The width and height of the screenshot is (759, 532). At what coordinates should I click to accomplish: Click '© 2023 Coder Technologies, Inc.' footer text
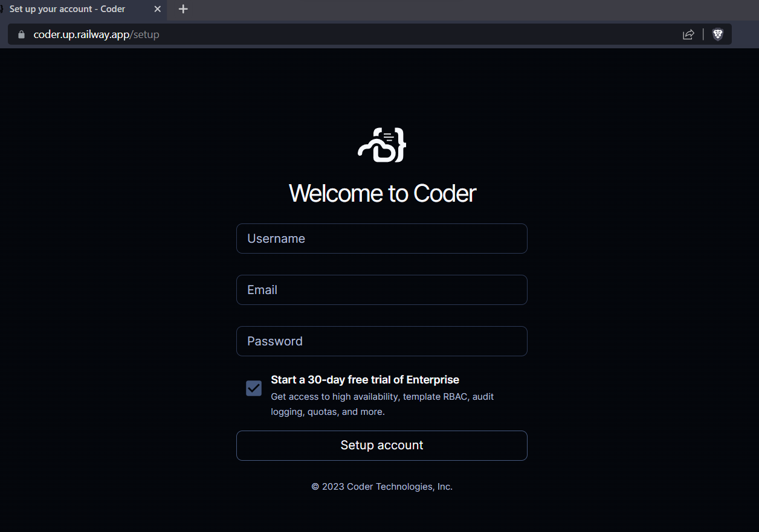pos(382,487)
